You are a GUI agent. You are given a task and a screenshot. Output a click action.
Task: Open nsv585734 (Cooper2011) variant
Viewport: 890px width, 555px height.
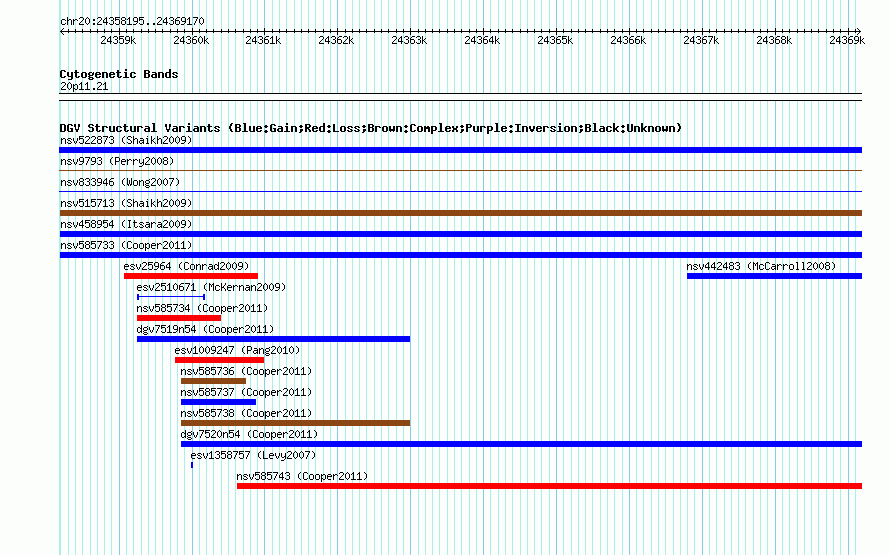tap(202, 308)
